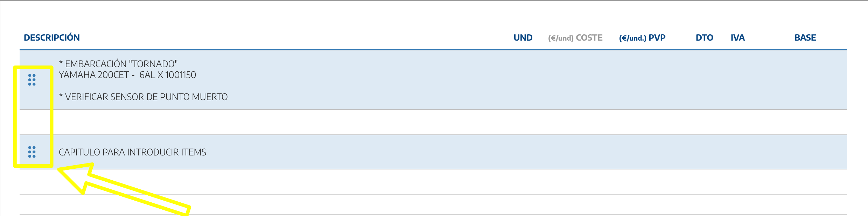The width and height of the screenshot is (868, 216).
Task: Click the (€/und) COSTE column header
Action: point(575,38)
